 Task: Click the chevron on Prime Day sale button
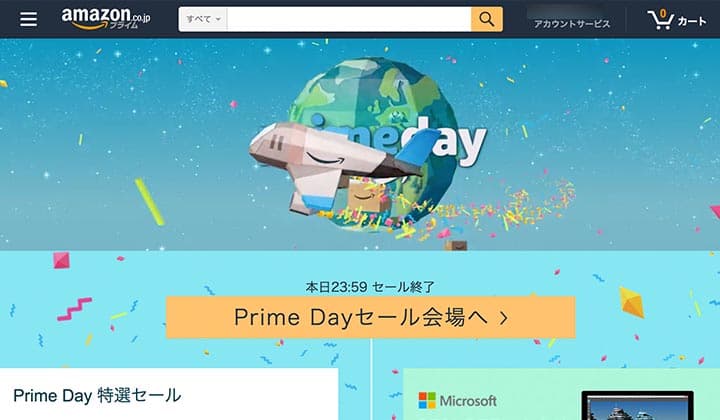point(504,318)
